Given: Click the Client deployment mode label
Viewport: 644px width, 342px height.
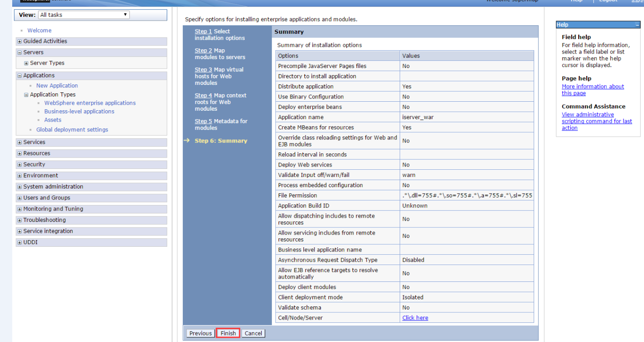Looking at the screenshot, I should 310,297.
